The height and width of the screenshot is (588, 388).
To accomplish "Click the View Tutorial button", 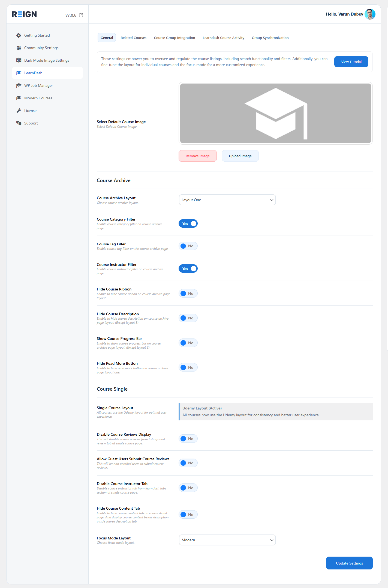I will pyautogui.click(x=351, y=62).
